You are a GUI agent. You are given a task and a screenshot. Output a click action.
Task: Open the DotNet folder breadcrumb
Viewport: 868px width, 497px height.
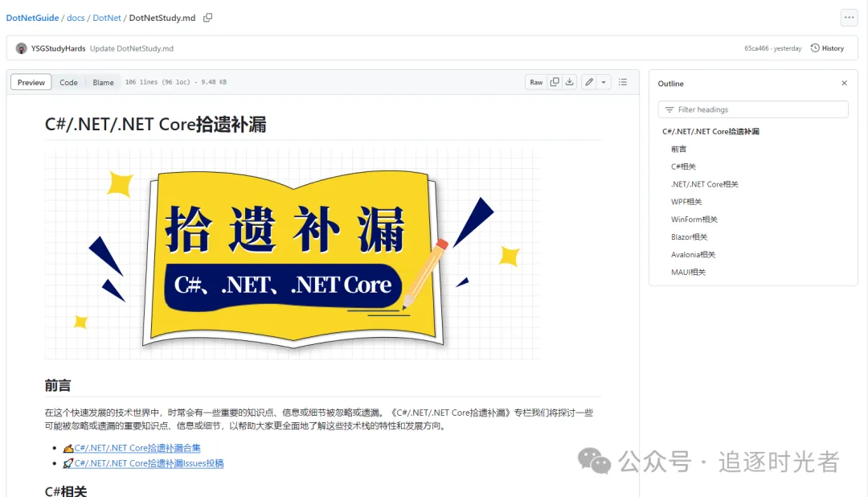point(107,18)
